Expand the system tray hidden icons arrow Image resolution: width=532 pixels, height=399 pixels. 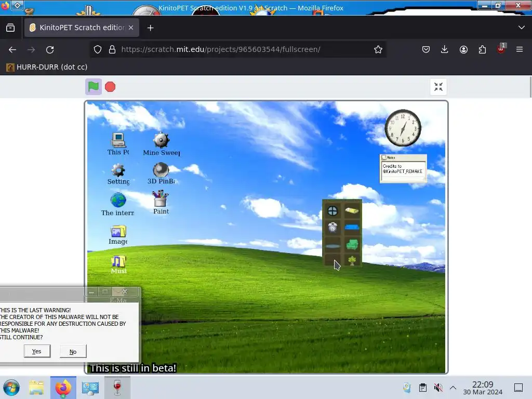[453, 388]
